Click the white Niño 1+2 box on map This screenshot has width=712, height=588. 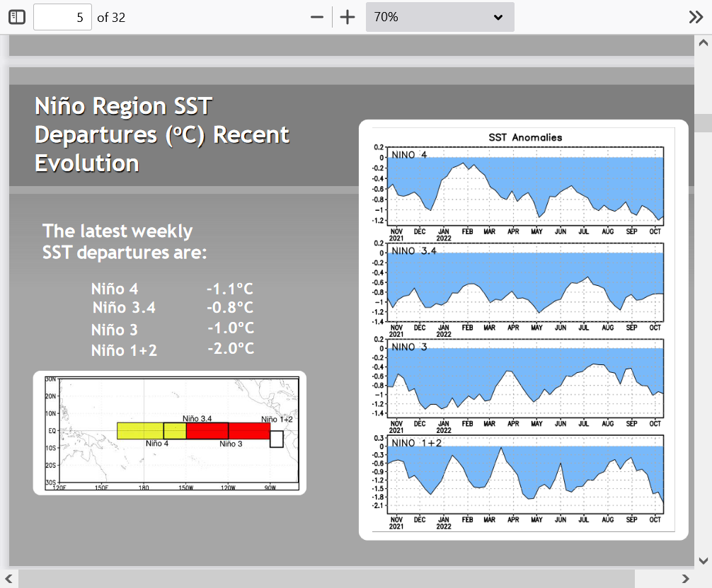pyautogui.click(x=277, y=439)
